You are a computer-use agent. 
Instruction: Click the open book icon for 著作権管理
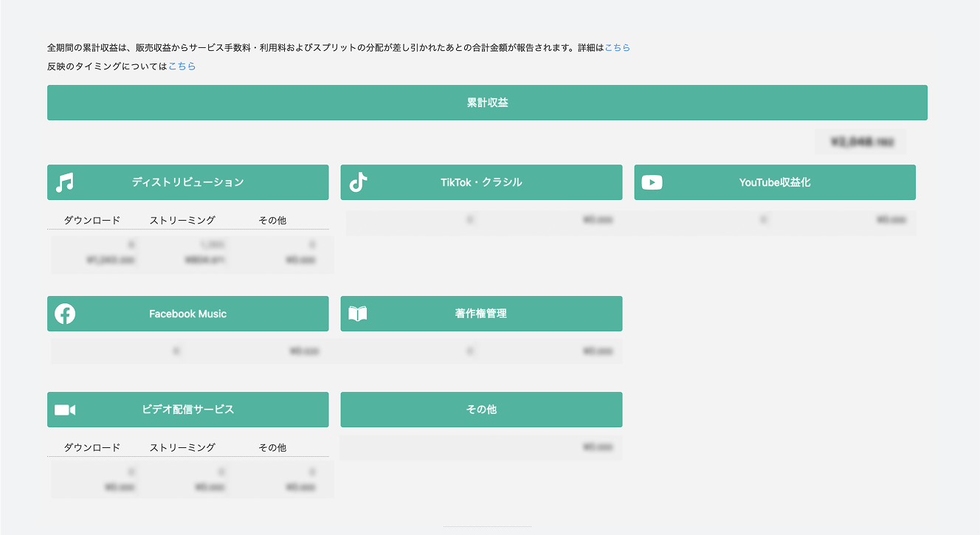(358, 314)
